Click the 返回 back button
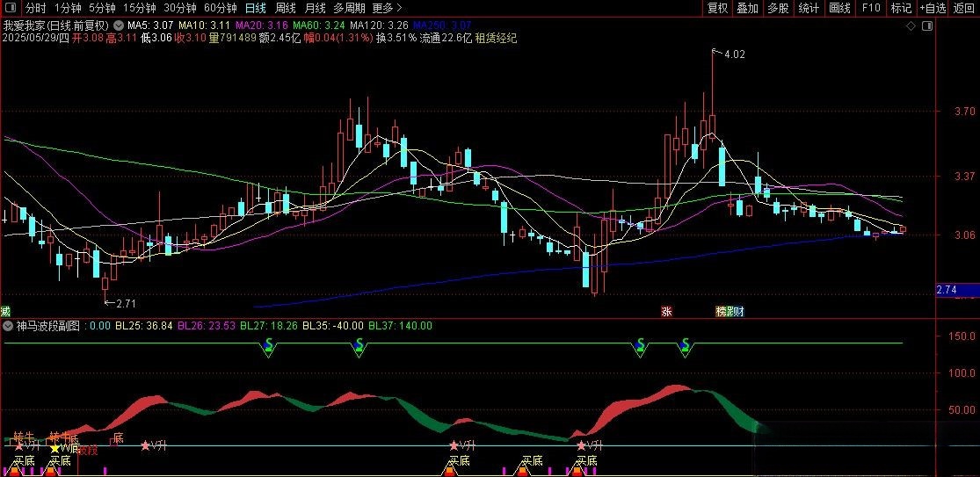 (964, 8)
